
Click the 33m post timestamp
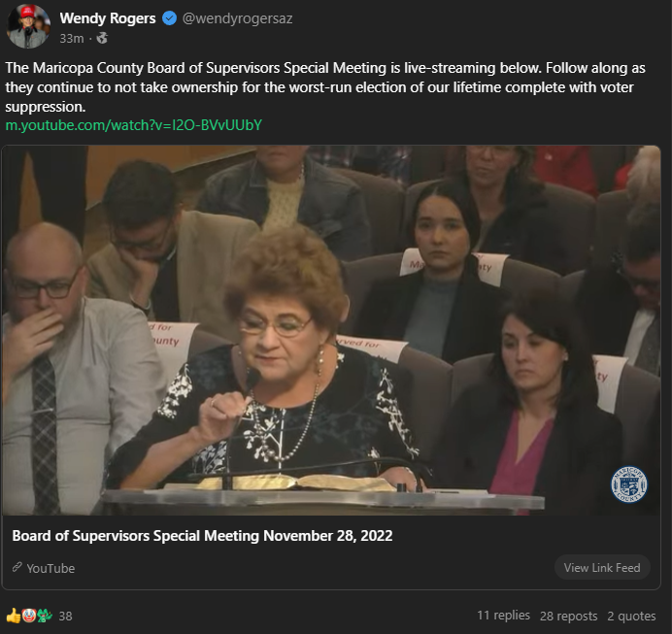point(72,39)
